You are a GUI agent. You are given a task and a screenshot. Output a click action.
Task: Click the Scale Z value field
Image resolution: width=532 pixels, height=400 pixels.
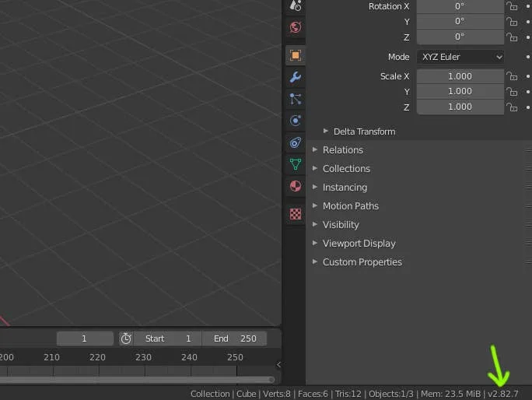460,107
